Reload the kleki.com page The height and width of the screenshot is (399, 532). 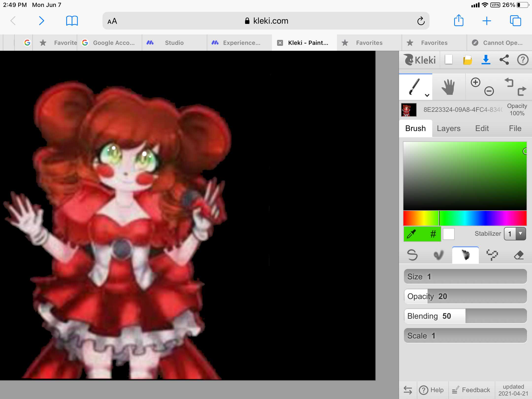(x=421, y=21)
